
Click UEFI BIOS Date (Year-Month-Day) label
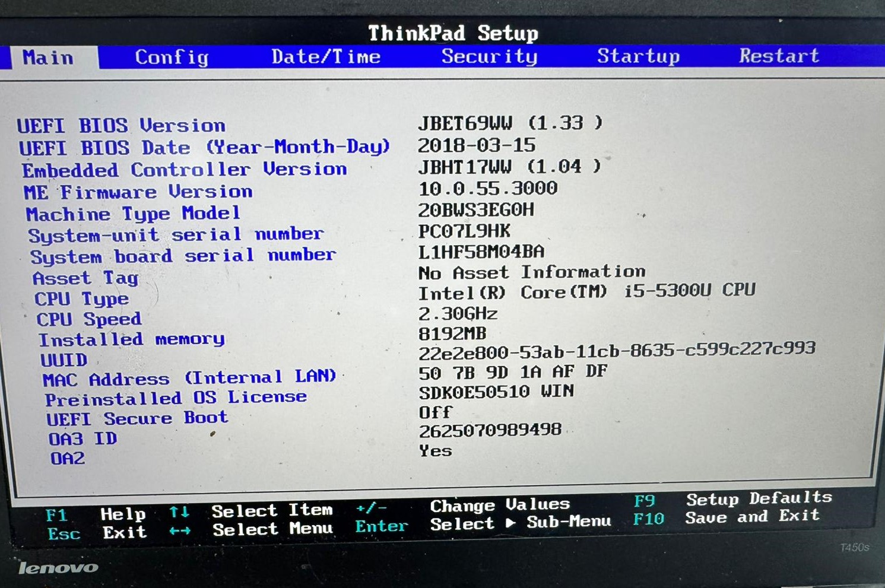[204, 147]
